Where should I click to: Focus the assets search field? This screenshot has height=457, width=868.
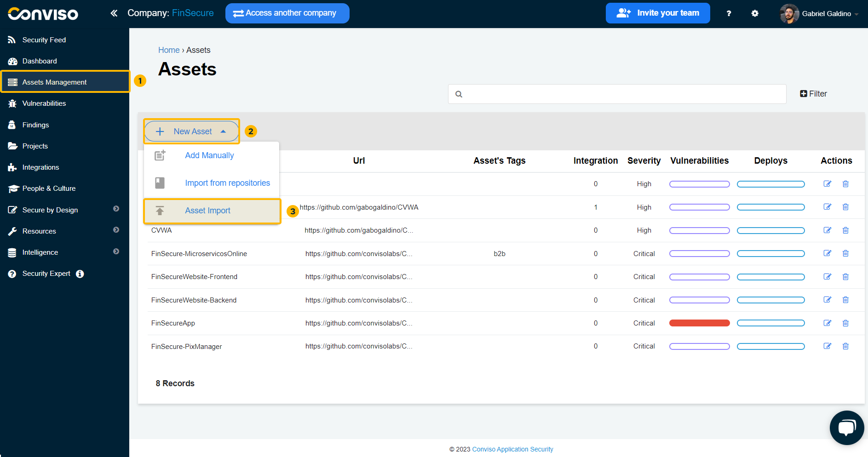617,94
